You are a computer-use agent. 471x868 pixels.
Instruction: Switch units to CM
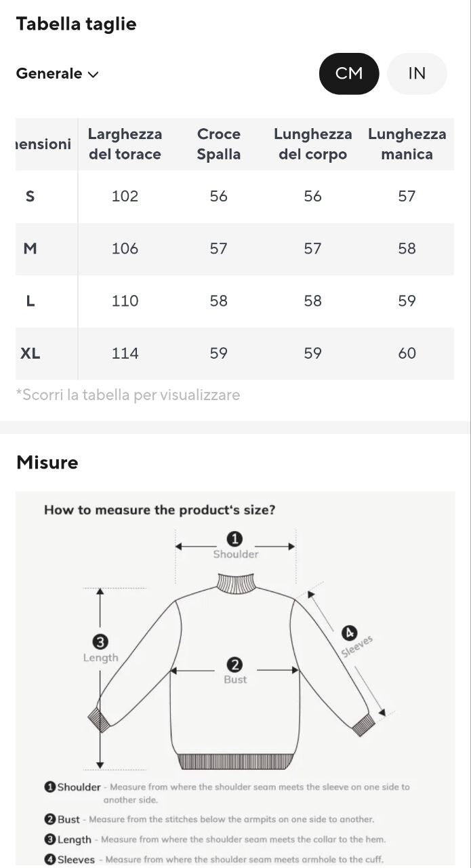coord(349,73)
